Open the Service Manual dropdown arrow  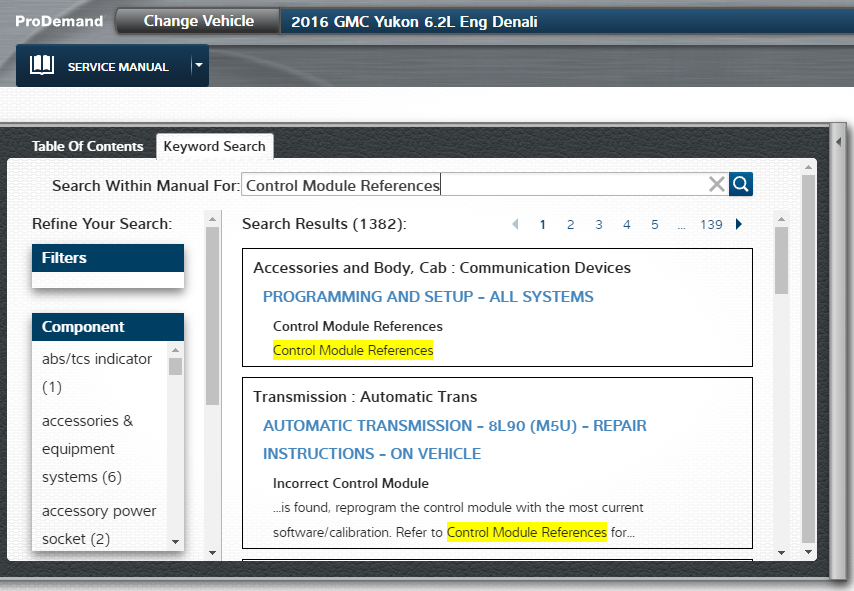(198, 66)
